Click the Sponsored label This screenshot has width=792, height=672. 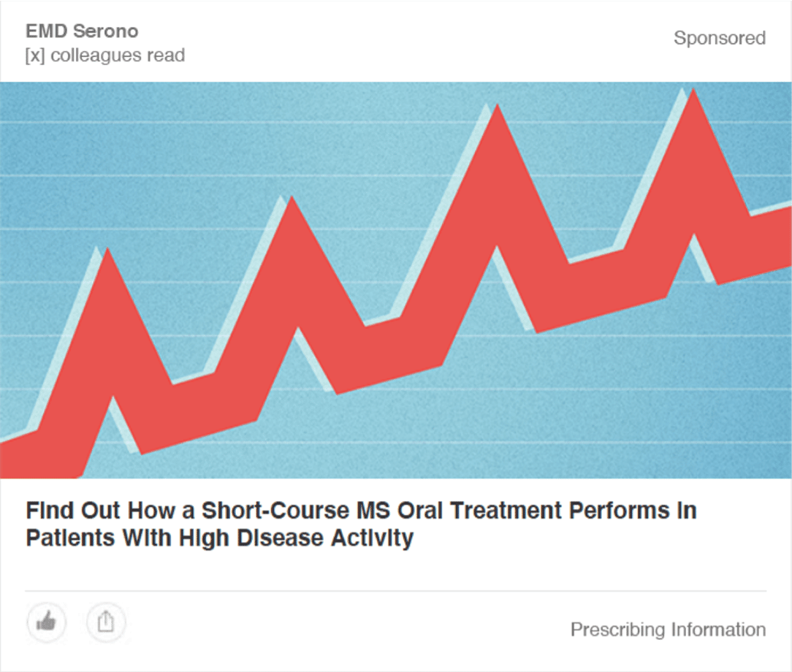719,38
